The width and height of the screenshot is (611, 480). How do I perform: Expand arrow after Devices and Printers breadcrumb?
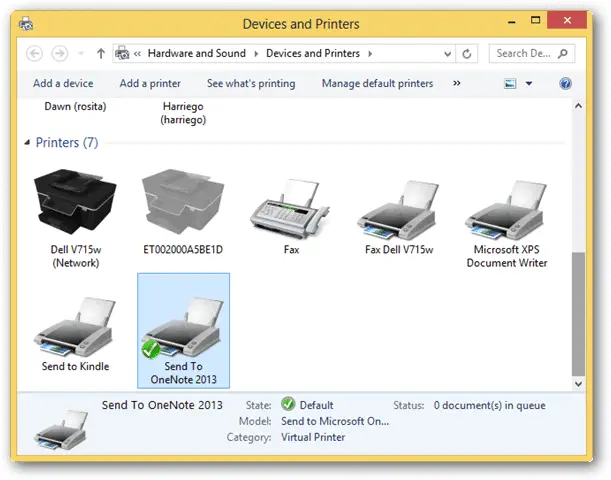click(370, 53)
